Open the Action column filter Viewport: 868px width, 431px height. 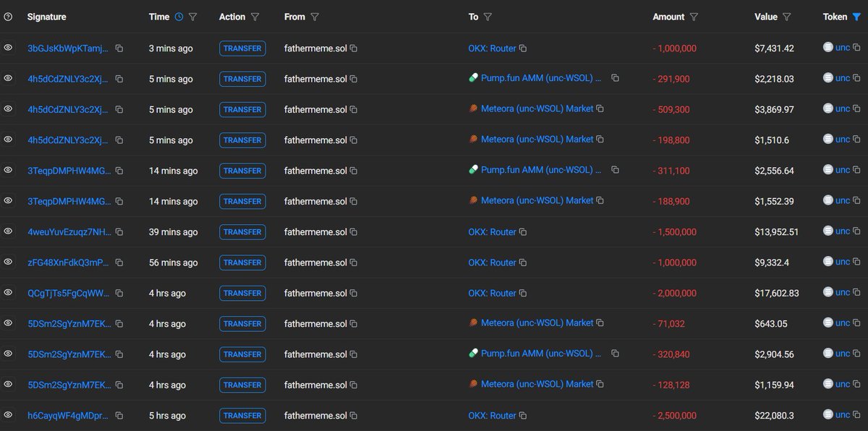click(x=254, y=17)
